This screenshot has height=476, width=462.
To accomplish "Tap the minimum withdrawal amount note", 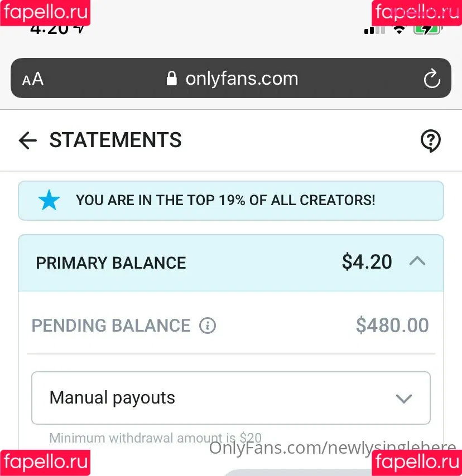I will [x=155, y=438].
